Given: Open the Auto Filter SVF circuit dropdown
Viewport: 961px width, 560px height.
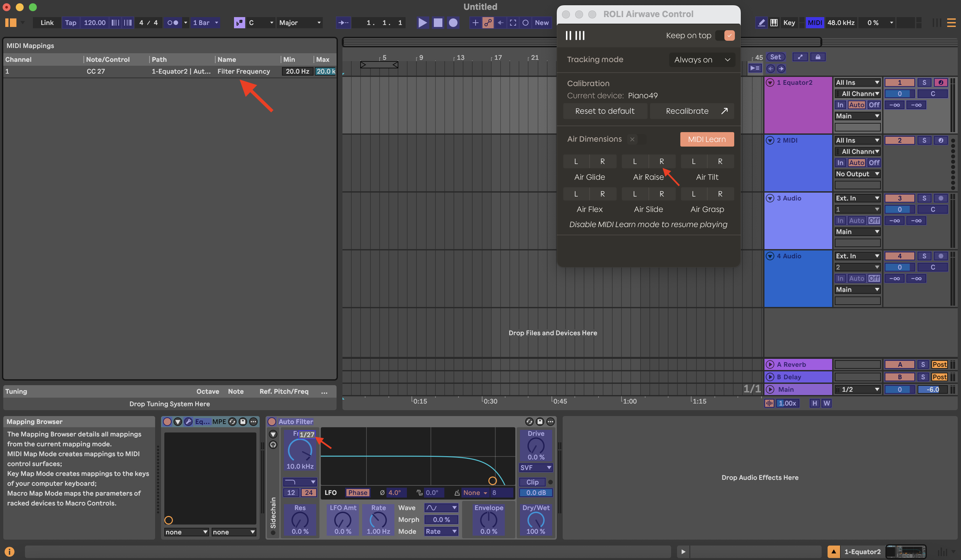Looking at the screenshot, I should 535,467.
